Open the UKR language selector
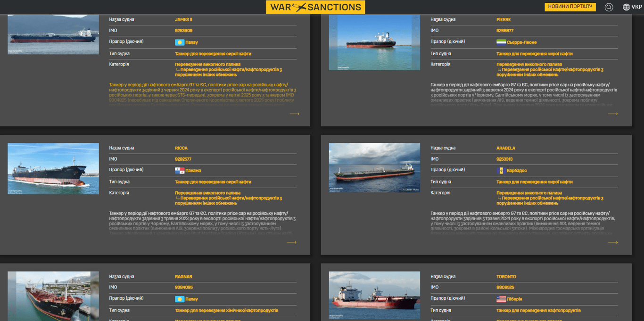 tap(632, 7)
